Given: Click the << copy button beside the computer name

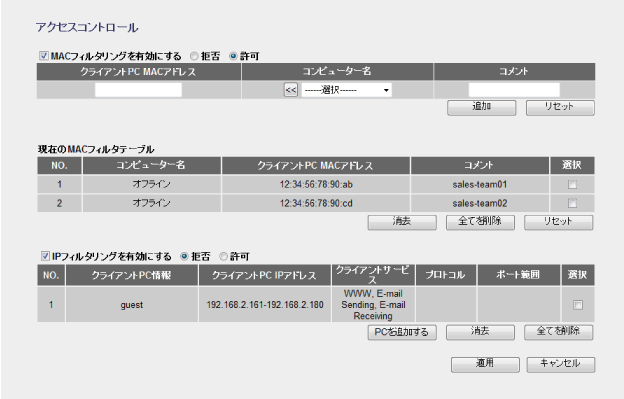Looking at the screenshot, I should coord(291,90).
